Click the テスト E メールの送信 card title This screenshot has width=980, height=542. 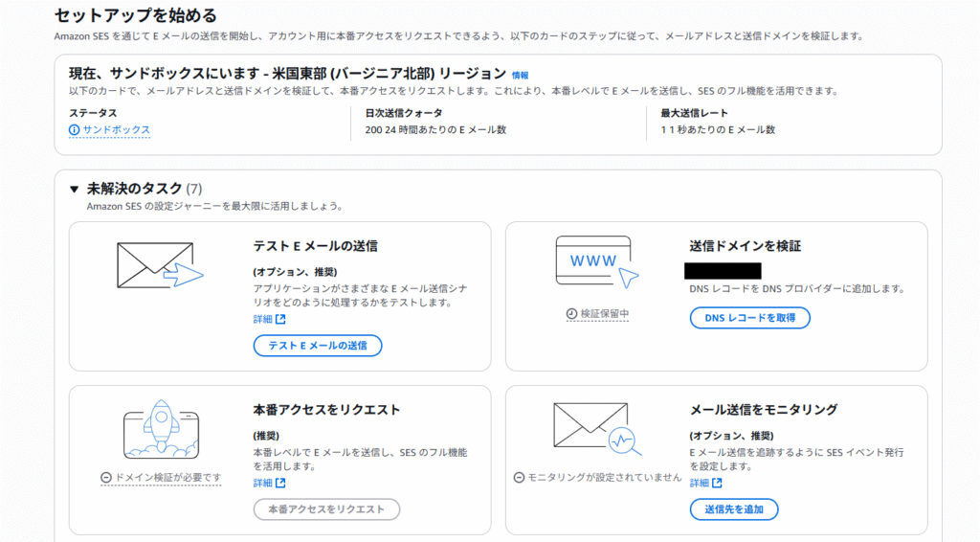click(315, 246)
